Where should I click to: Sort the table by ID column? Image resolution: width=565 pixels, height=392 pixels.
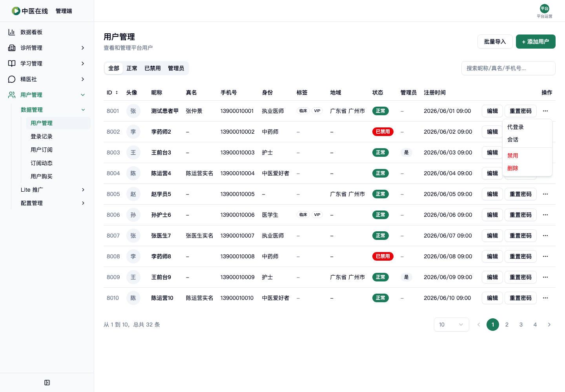pyautogui.click(x=112, y=93)
